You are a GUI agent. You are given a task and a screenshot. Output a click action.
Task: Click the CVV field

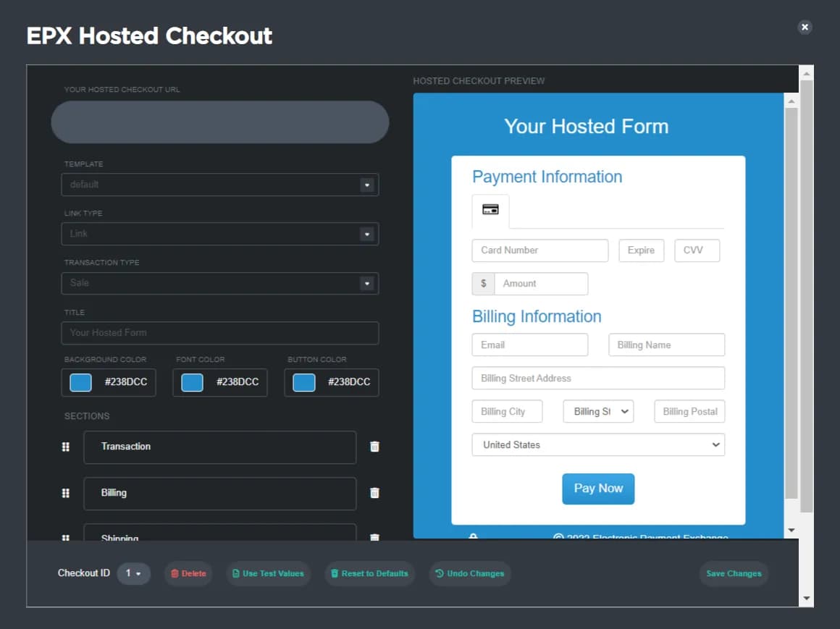[697, 250]
